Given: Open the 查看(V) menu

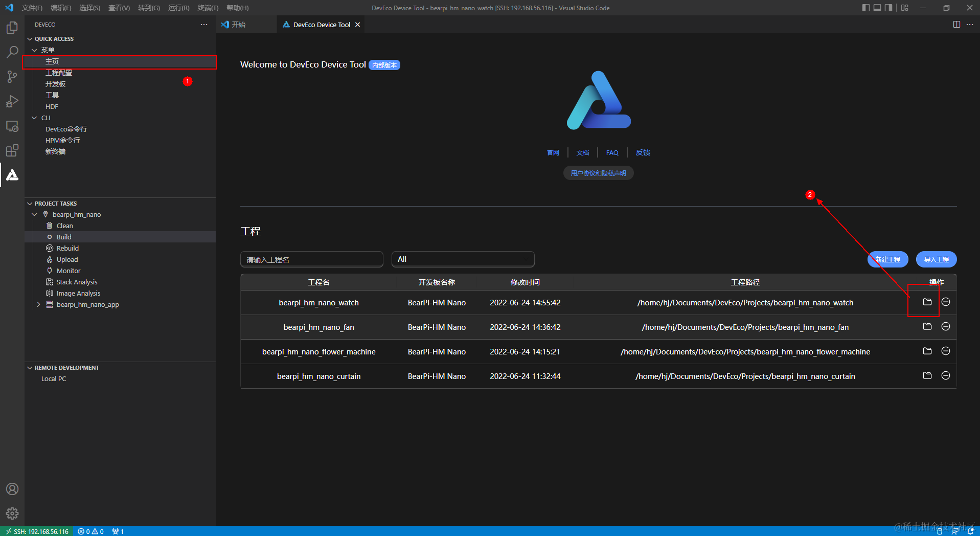Looking at the screenshot, I should point(119,8).
